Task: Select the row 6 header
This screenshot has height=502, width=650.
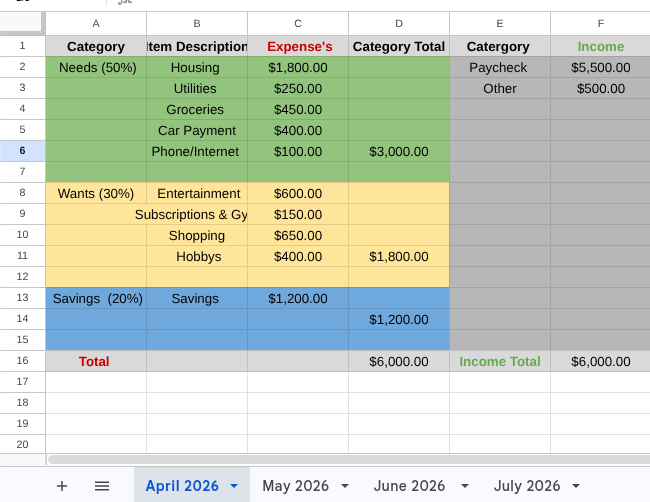Action: coord(22,151)
